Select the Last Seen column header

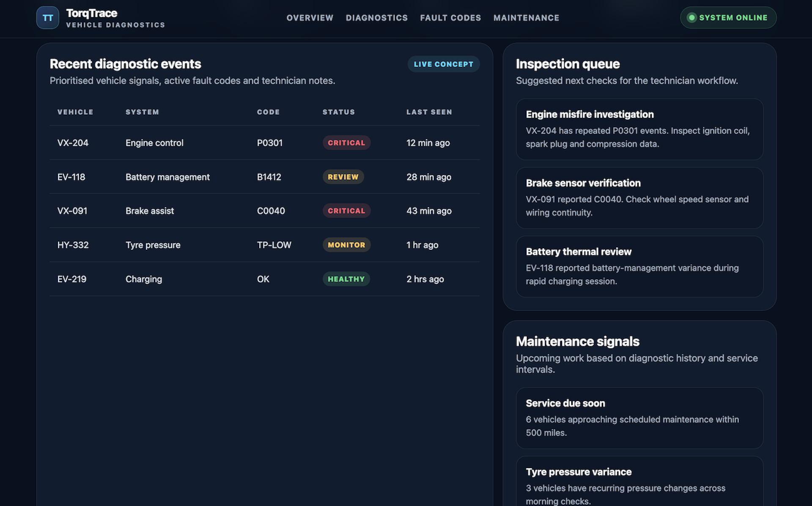[x=429, y=112]
